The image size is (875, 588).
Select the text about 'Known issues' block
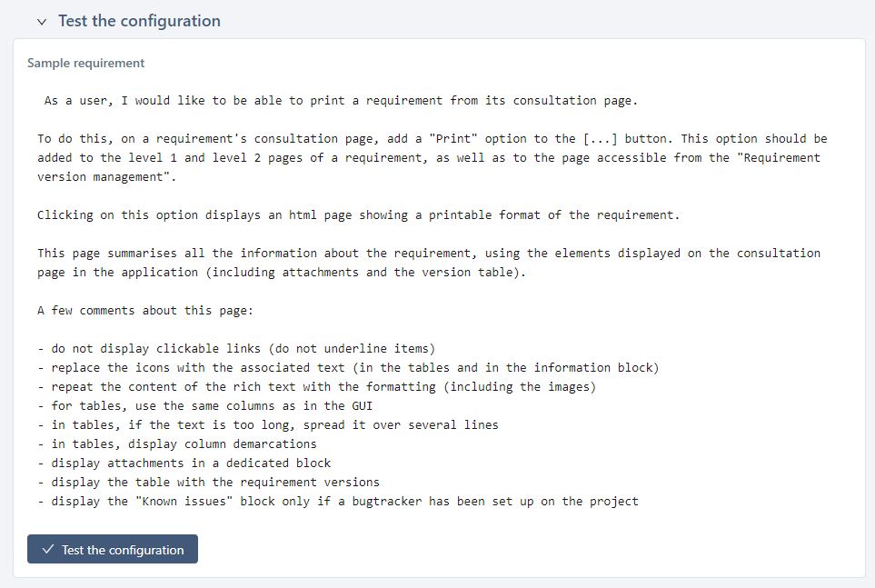337,501
